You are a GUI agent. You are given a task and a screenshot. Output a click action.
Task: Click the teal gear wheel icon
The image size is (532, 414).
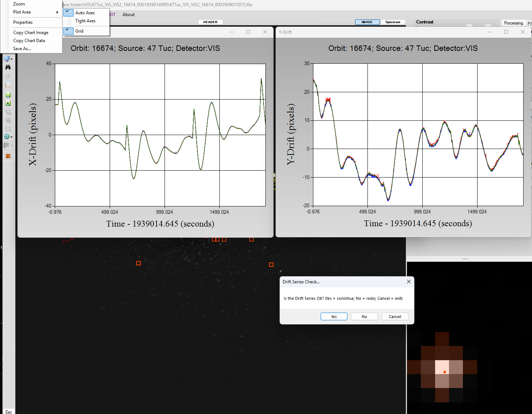(6, 137)
